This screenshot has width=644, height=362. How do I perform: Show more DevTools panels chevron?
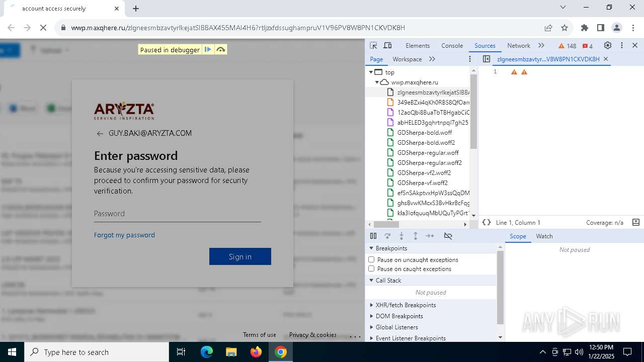point(541,45)
